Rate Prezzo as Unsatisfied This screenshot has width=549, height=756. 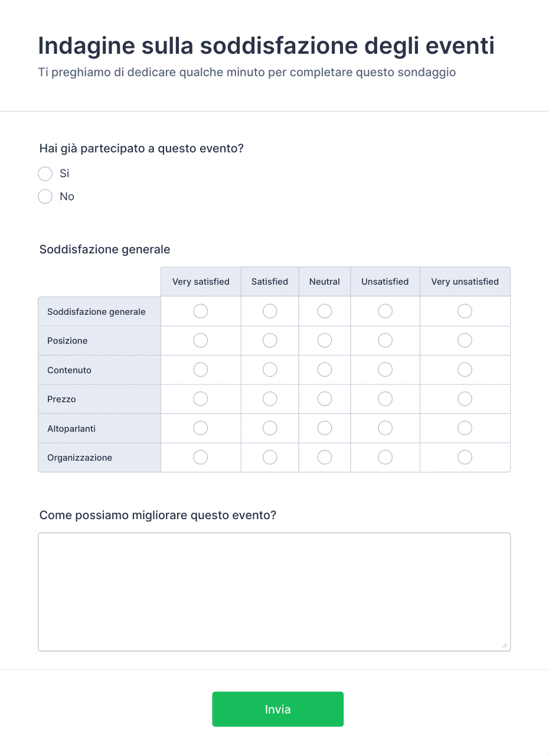(385, 399)
